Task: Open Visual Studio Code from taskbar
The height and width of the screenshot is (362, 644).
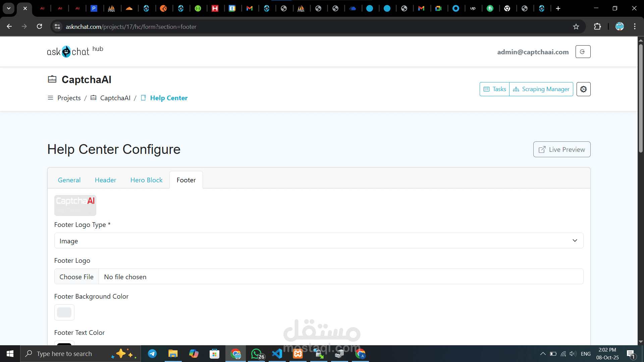Action: [277, 354]
